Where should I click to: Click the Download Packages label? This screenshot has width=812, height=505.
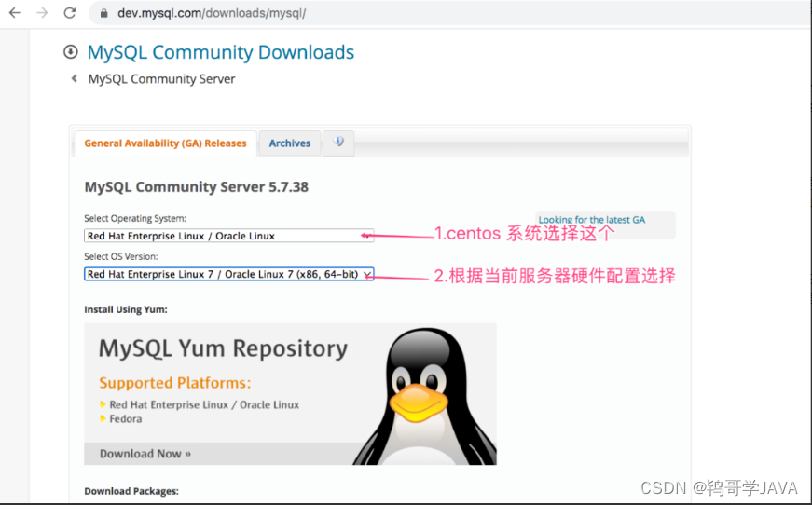pyautogui.click(x=131, y=491)
